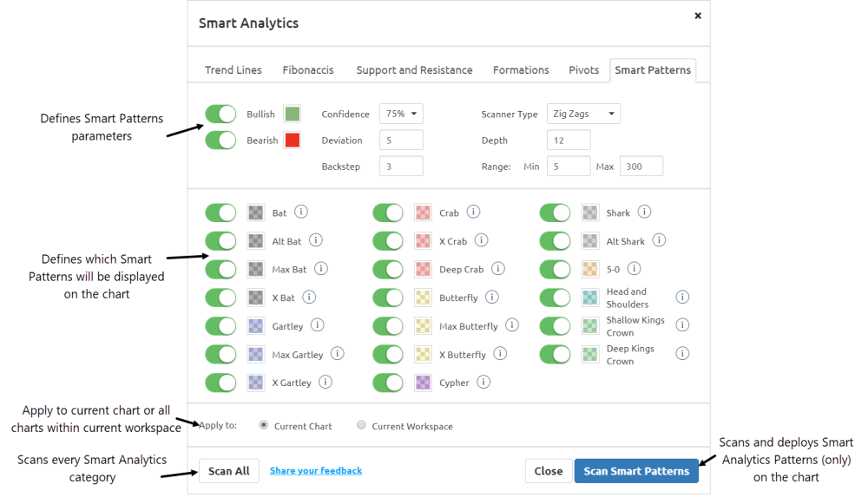Image resolution: width=868 pixels, height=504 pixels.
Task: Go to the Pivots tab
Action: (584, 69)
